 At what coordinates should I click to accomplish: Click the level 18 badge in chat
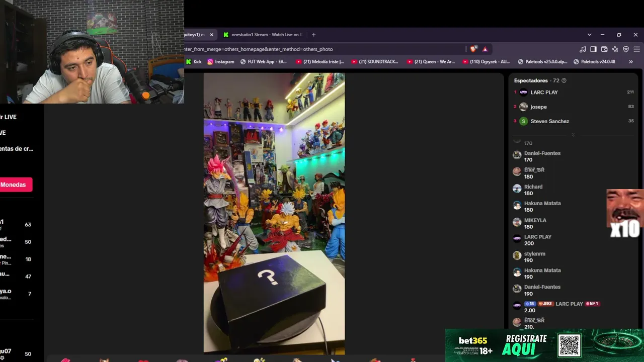coord(530,304)
